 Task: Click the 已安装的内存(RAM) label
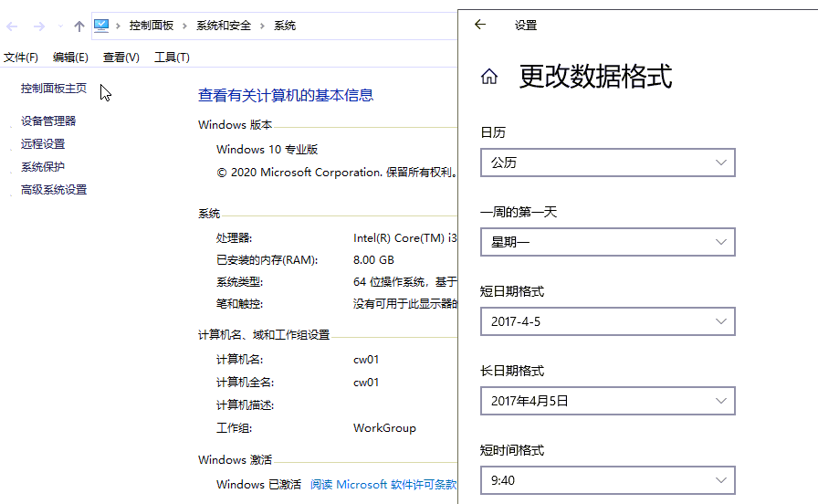tap(267, 260)
